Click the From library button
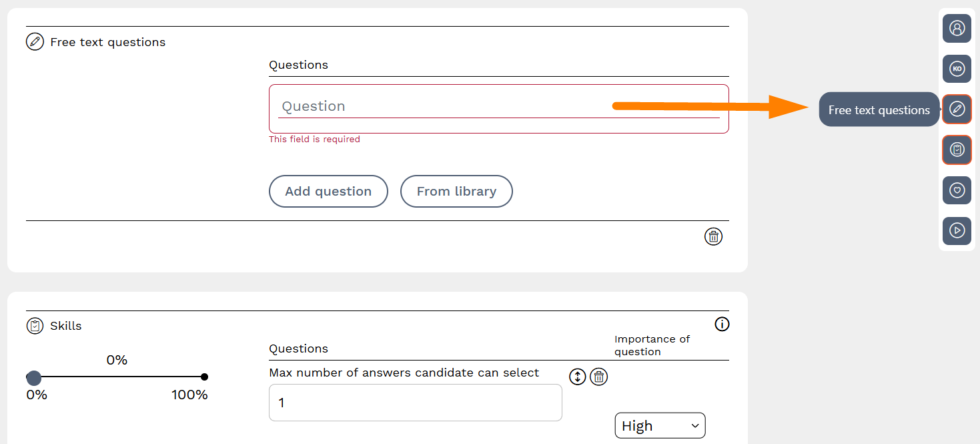This screenshot has height=444, width=980. tap(456, 192)
